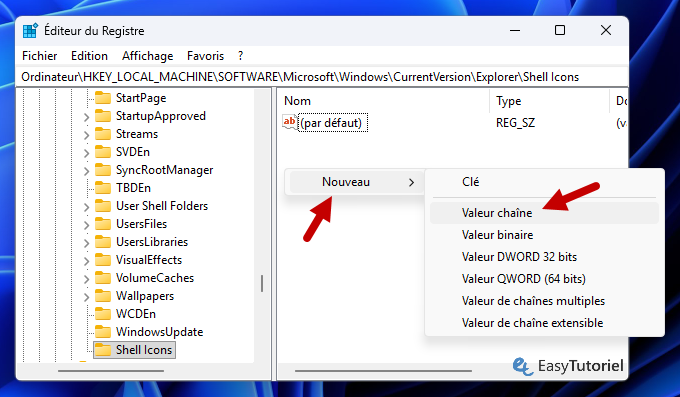Screen dimensions: 680x397
Task: Click the VisualEffects folder icon
Action: point(103,260)
